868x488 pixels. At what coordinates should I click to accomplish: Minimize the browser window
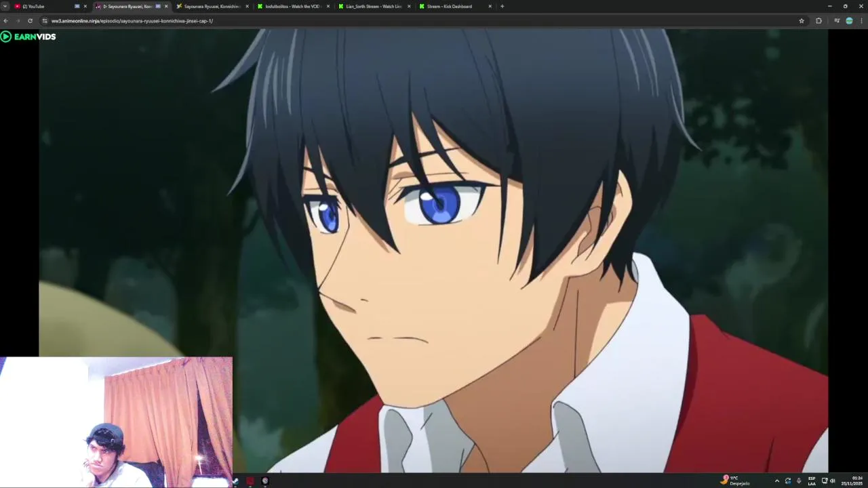829,6
